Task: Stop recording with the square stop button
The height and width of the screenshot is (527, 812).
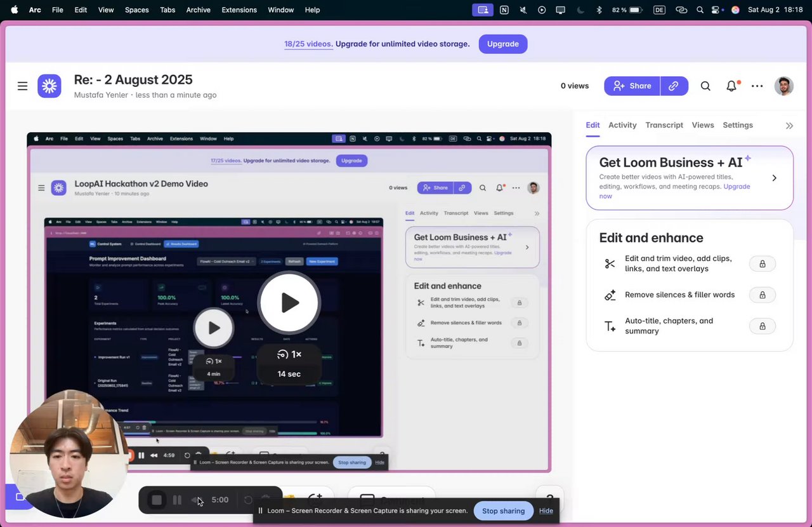Action: (x=157, y=500)
